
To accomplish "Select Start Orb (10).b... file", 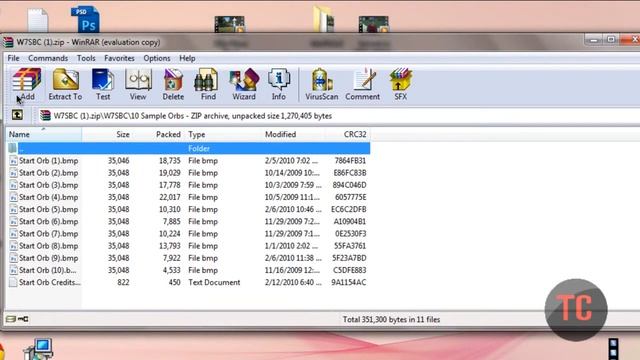I will 43,270.
